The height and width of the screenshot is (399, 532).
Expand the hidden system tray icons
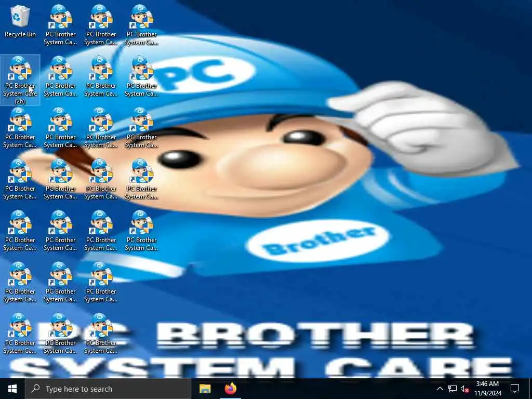[440, 389]
